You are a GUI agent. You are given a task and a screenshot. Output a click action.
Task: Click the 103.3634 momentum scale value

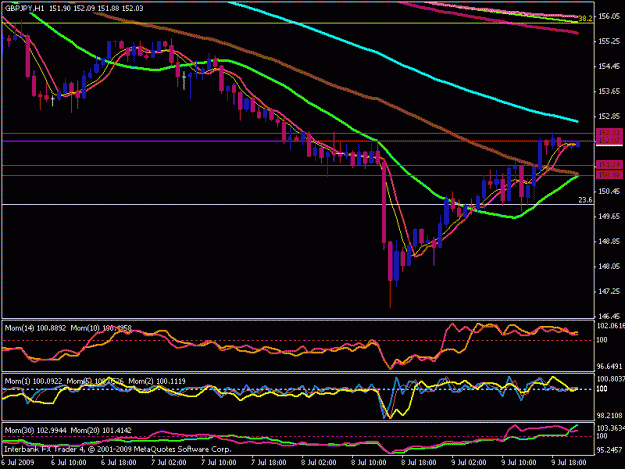point(611,428)
